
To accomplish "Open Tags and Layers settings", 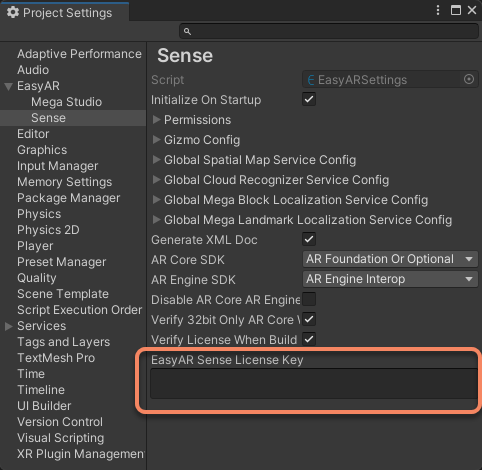I will pos(64,342).
